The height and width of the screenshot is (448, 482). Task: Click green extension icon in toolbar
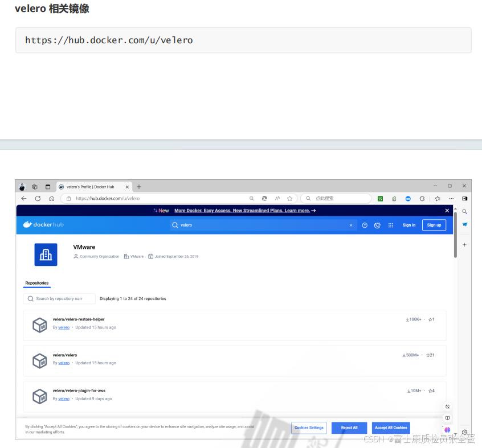click(x=380, y=199)
